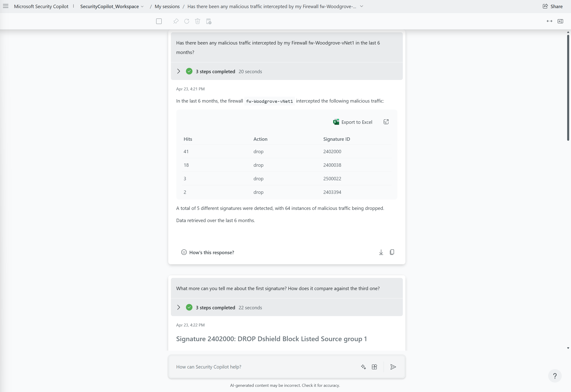Open the prompt suggestions sparkle icon
This screenshot has width=571, height=392.
tap(363, 367)
